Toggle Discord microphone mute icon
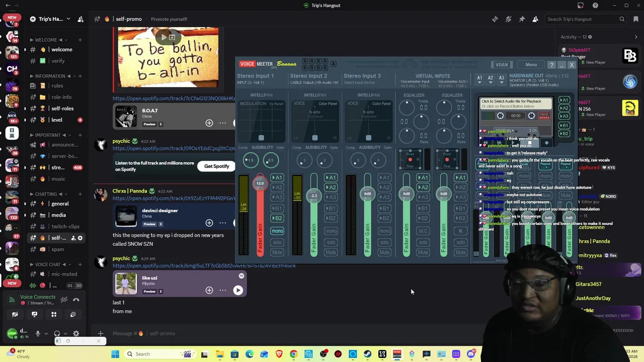Screen dimensions: 644x362 click(38, 333)
